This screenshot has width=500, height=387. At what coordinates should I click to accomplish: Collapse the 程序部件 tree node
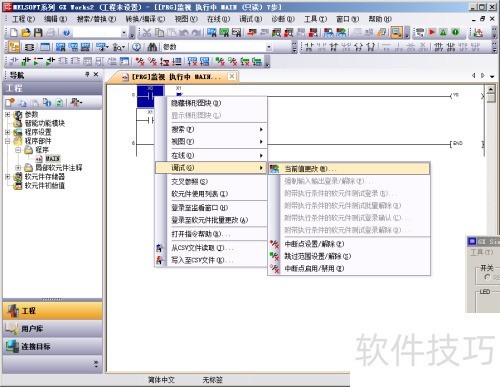[8, 141]
